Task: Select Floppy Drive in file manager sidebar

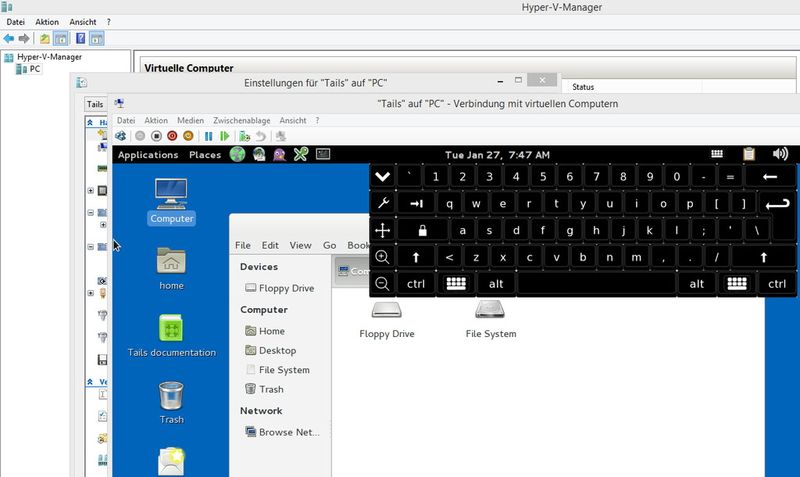Action: 280,288
